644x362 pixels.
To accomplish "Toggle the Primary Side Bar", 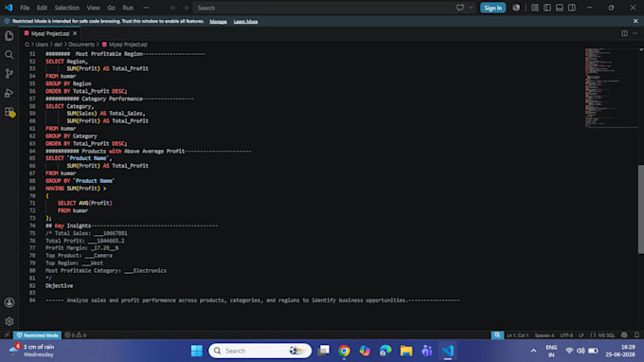I will coord(547,8).
